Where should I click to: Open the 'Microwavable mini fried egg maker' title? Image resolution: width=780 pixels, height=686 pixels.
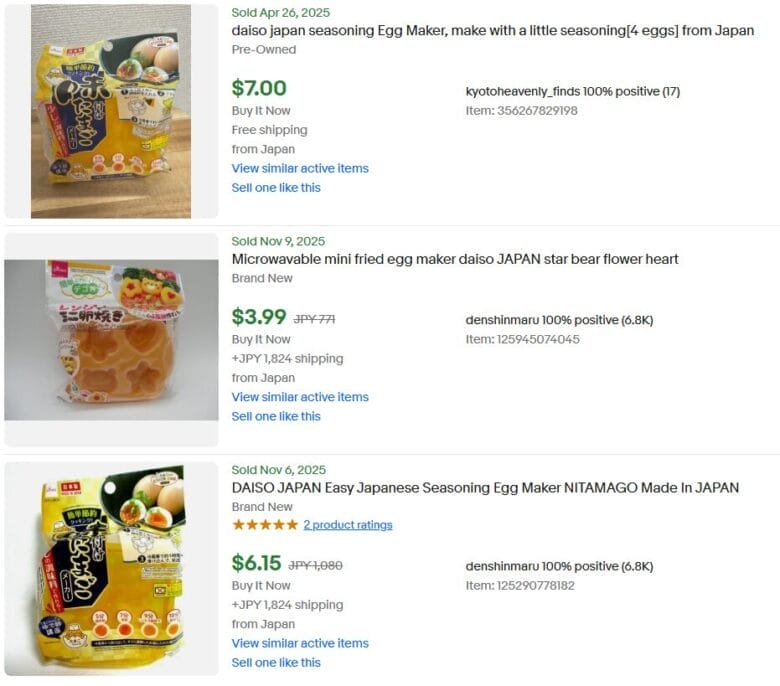(455, 259)
